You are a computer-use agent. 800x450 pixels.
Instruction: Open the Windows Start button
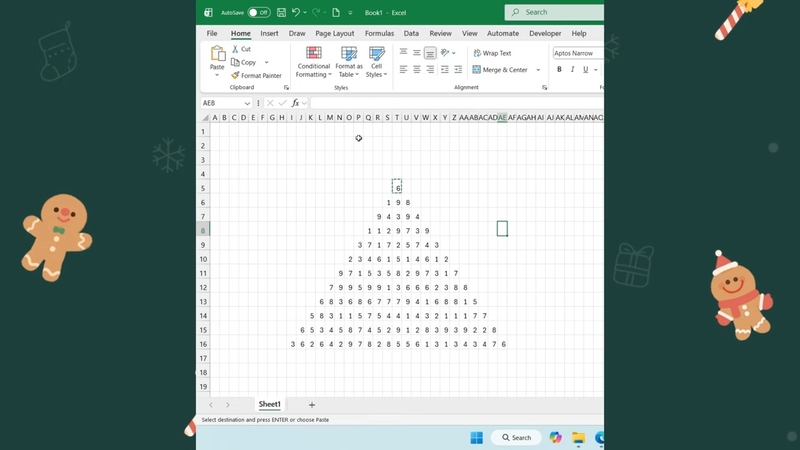click(x=477, y=437)
